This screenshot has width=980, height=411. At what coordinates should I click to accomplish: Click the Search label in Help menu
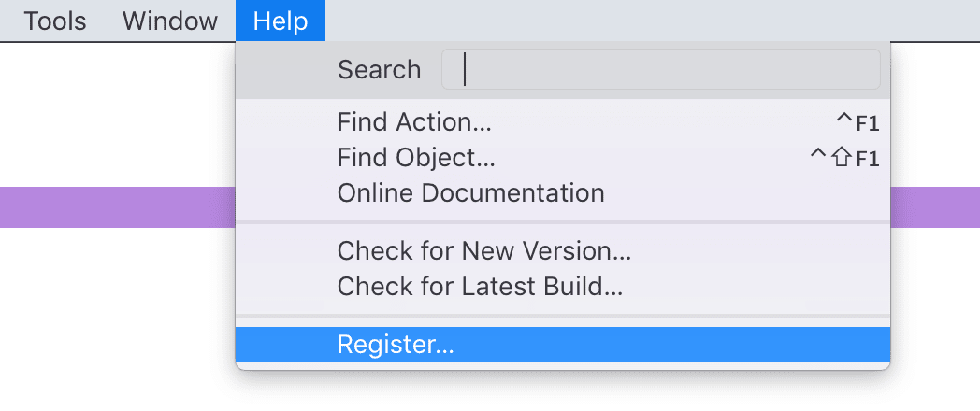[379, 70]
